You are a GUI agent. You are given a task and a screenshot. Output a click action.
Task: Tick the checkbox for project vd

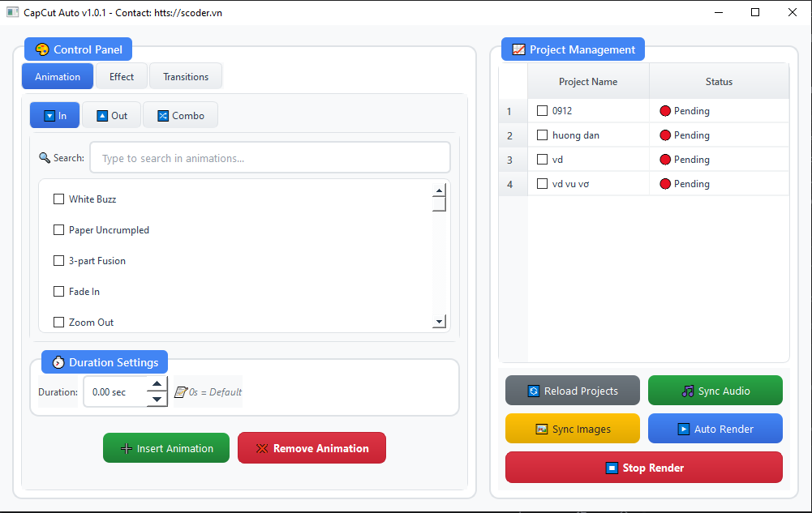542,160
